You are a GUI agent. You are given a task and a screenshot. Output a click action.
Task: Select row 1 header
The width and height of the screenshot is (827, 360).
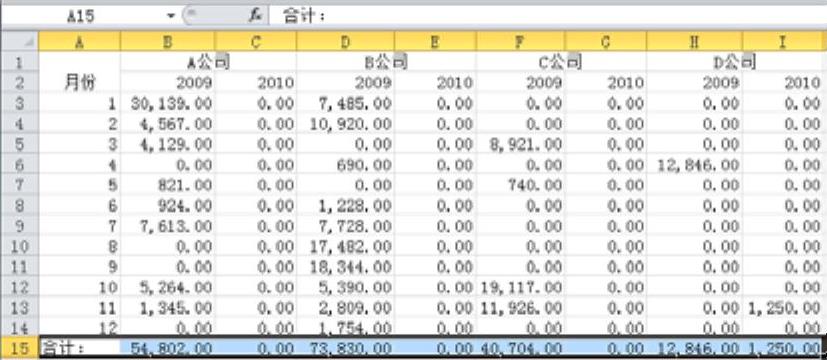pyautogui.click(x=20, y=62)
